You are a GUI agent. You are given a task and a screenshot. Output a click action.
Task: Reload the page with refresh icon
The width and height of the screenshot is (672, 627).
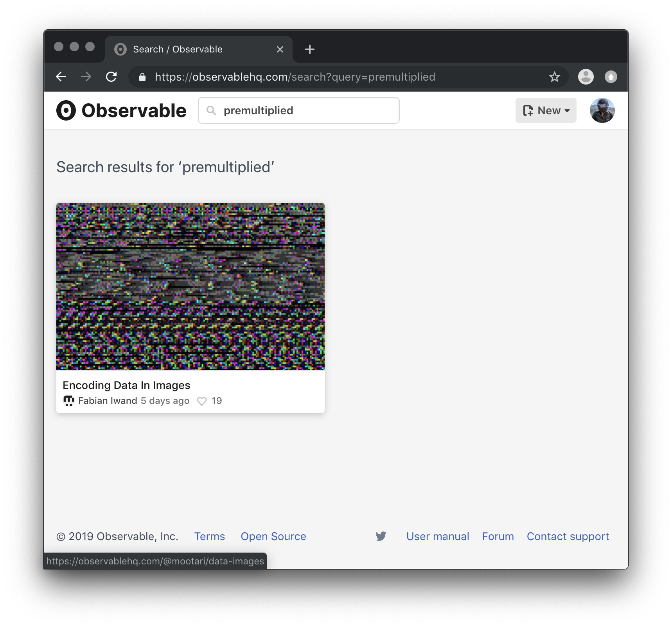(x=111, y=77)
